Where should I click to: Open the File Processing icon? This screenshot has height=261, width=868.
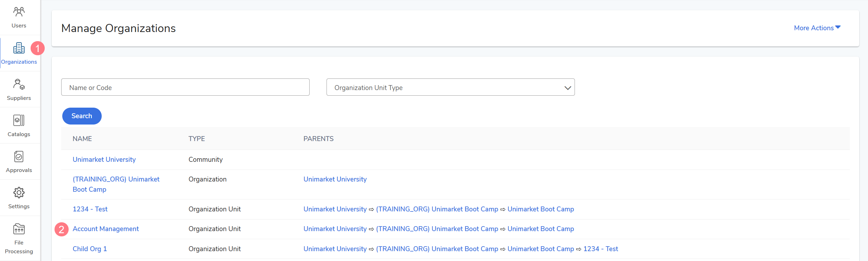(x=19, y=229)
